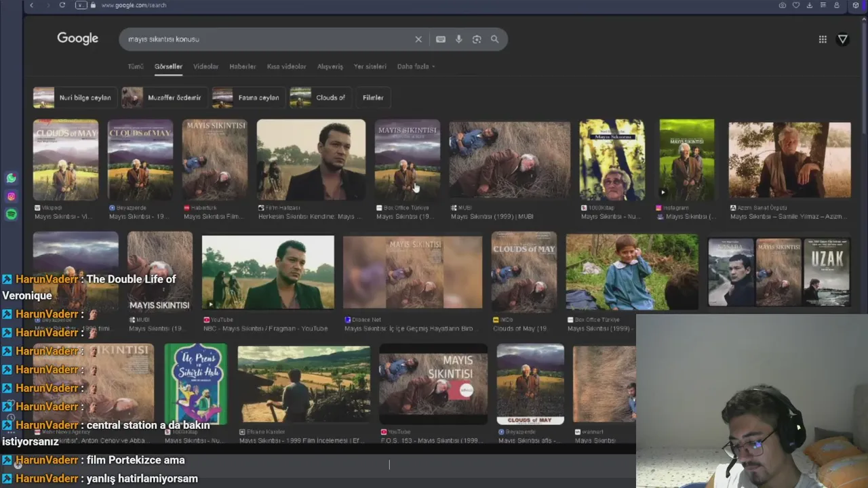Open the on-screen keyboard input tool
868x488 pixels.
pyautogui.click(x=441, y=39)
